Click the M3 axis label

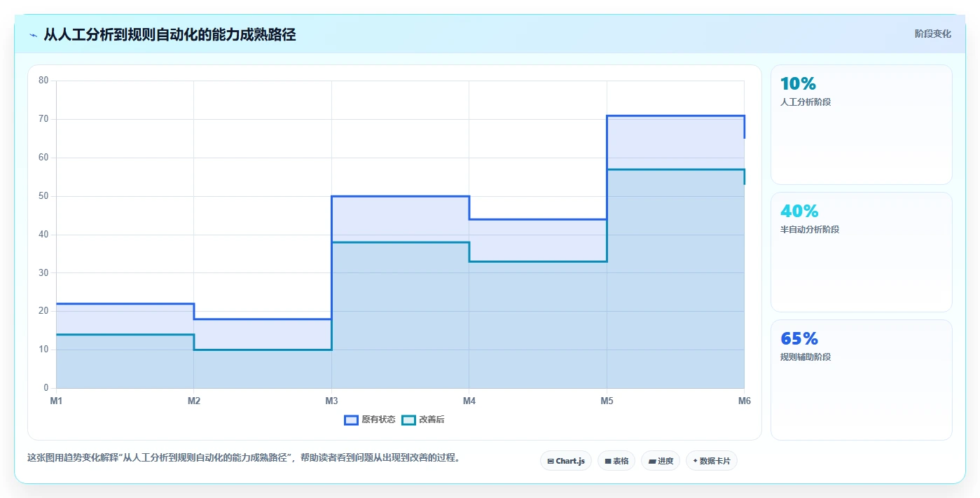[331, 401]
